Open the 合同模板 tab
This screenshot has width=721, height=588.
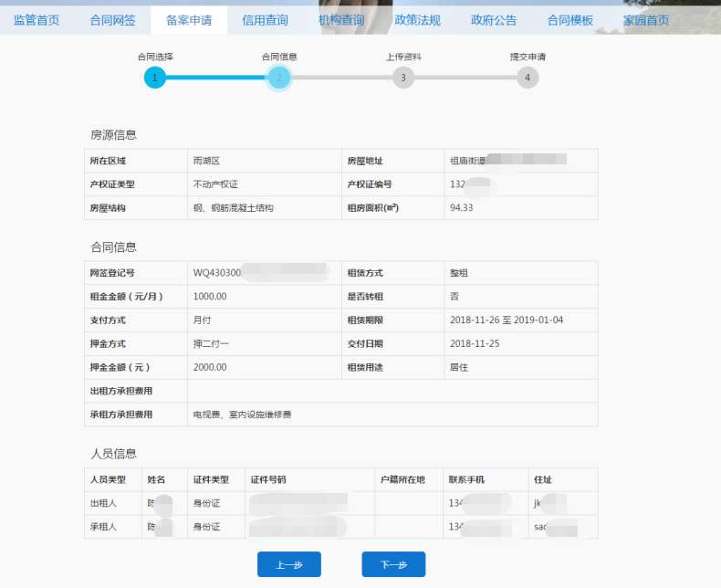tap(569, 20)
